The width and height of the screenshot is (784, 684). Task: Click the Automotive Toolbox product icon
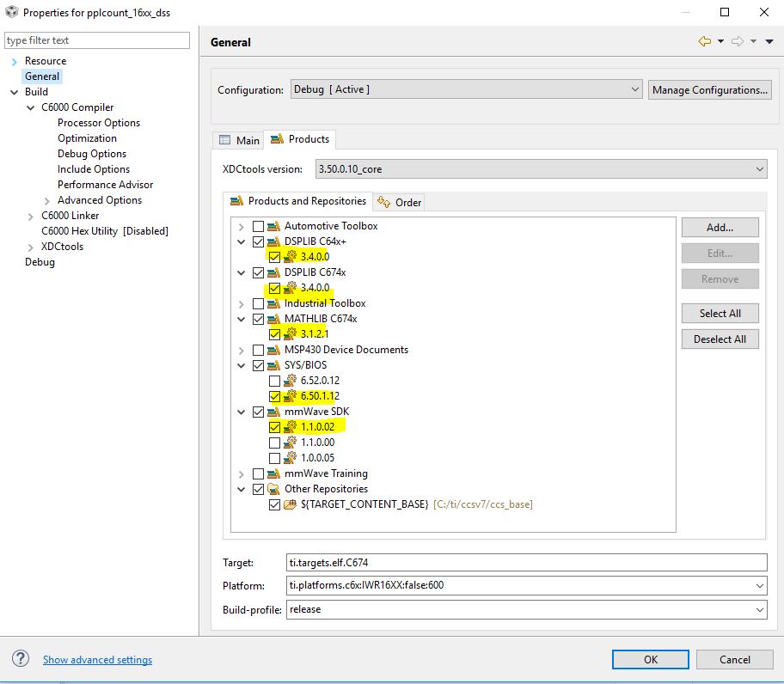point(273,226)
